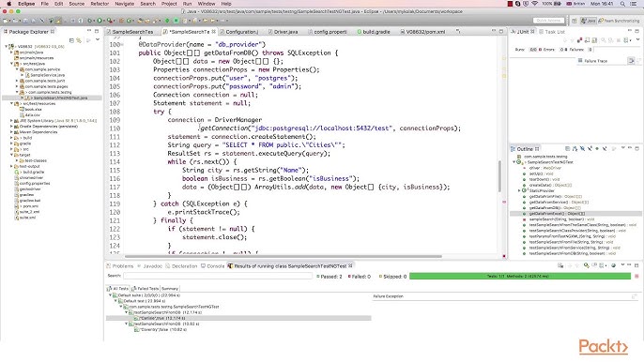Click Link with Editor in Package Explorer
644x362 pixels.
click(79, 40)
